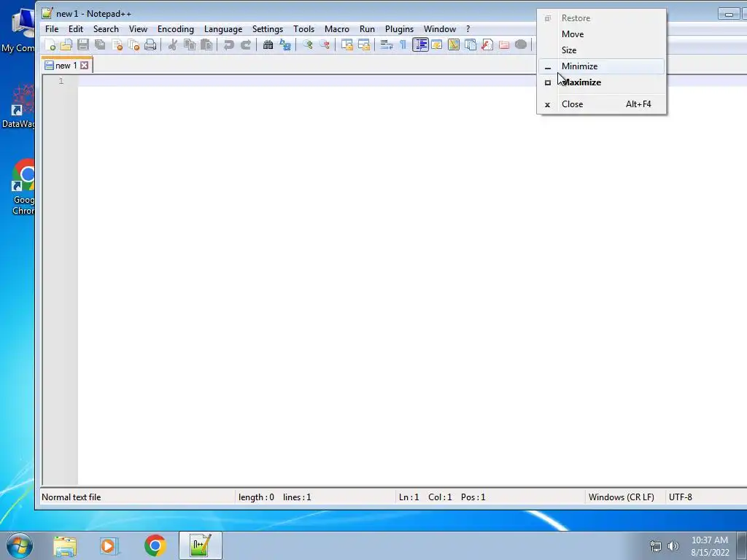Open the Search menu
This screenshot has width=747, height=560.
[106, 29]
